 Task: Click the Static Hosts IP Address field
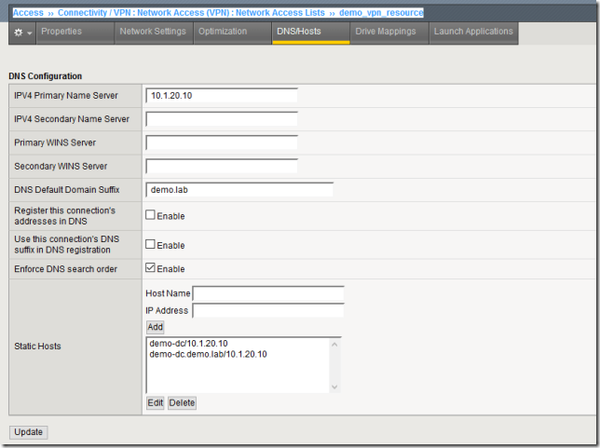pyautogui.click(x=268, y=310)
